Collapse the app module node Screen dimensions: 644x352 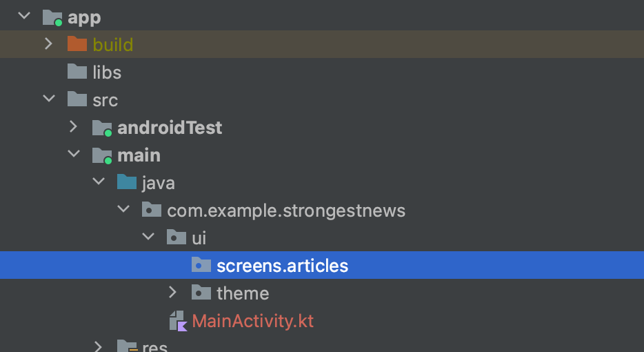click(x=24, y=16)
